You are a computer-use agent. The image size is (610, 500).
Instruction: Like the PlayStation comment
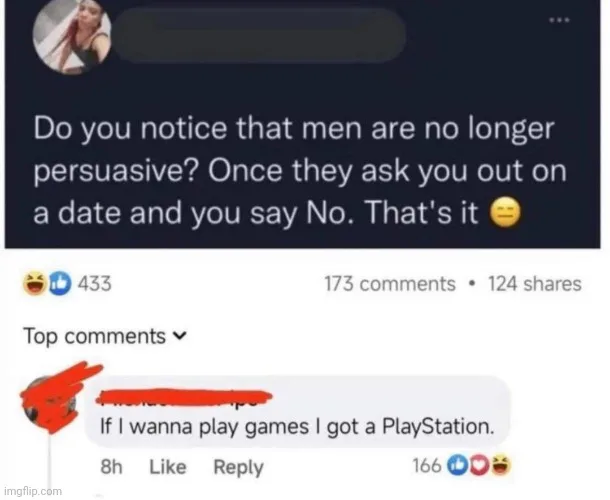(x=168, y=467)
